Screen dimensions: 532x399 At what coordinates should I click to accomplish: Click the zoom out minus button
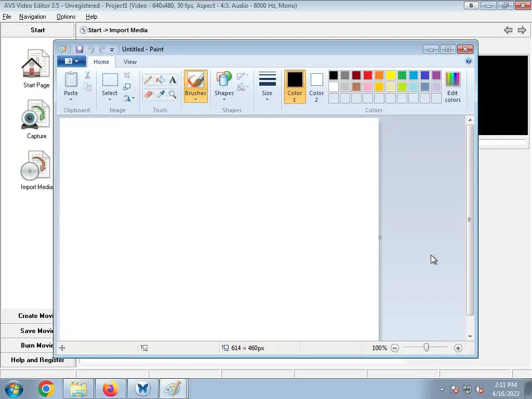(395, 348)
